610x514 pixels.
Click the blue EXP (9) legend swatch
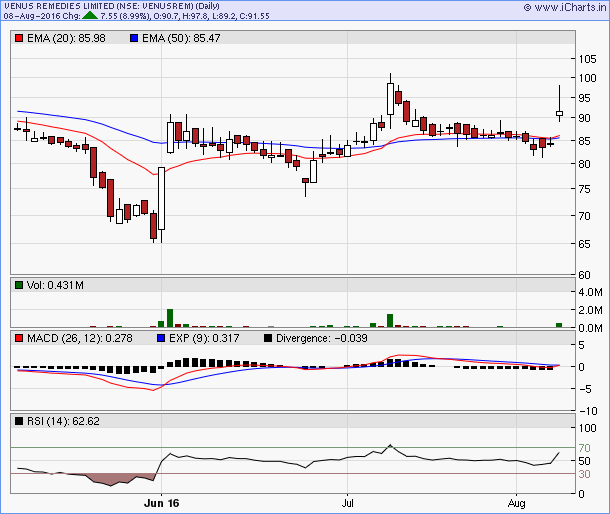click(x=161, y=338)
